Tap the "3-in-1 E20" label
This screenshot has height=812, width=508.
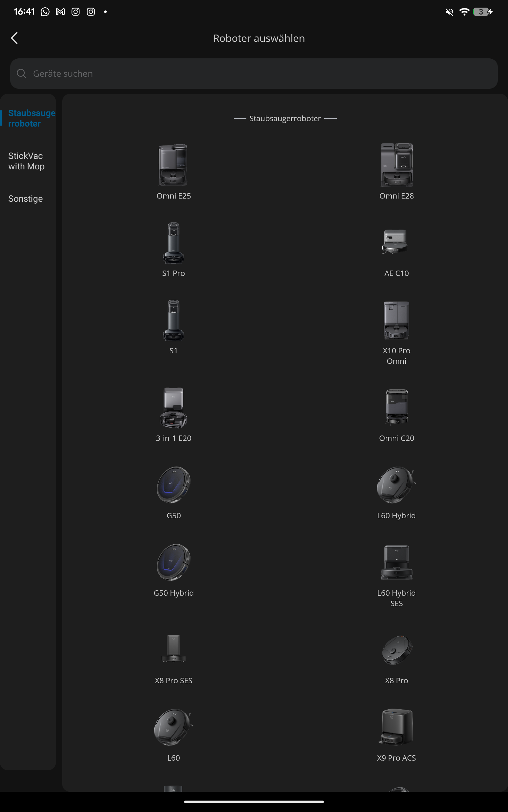(x=173, y=438)
